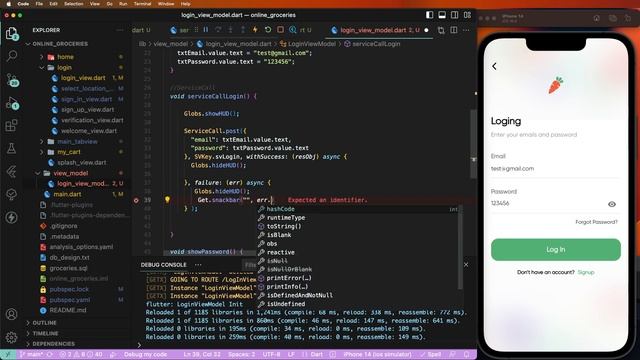Click iPhone 14 device selector in status bar
The image size is (640, 360).
click(x=377, y=354)
